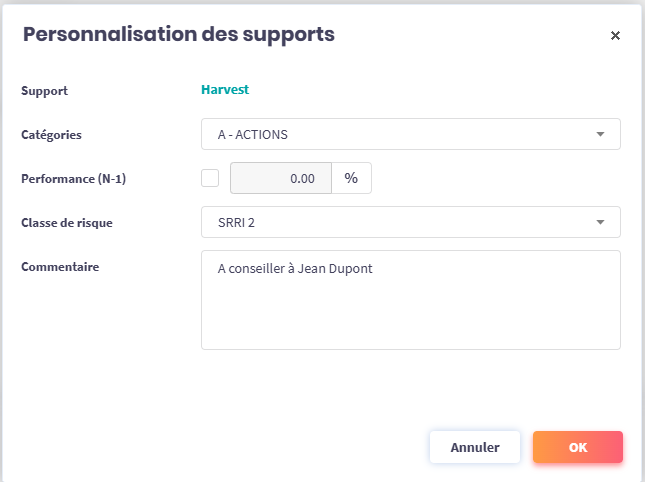Click the Catégories field label
Viewport: 645px width, 482px height.
click(51, 134)
